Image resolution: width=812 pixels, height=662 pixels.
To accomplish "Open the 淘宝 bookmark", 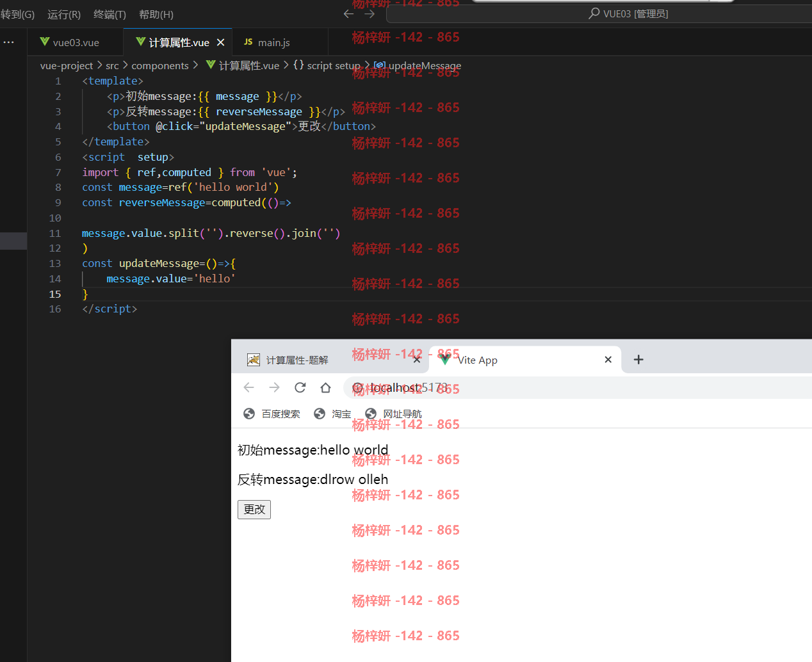I will pyautogui.click(x=333, y=414).
